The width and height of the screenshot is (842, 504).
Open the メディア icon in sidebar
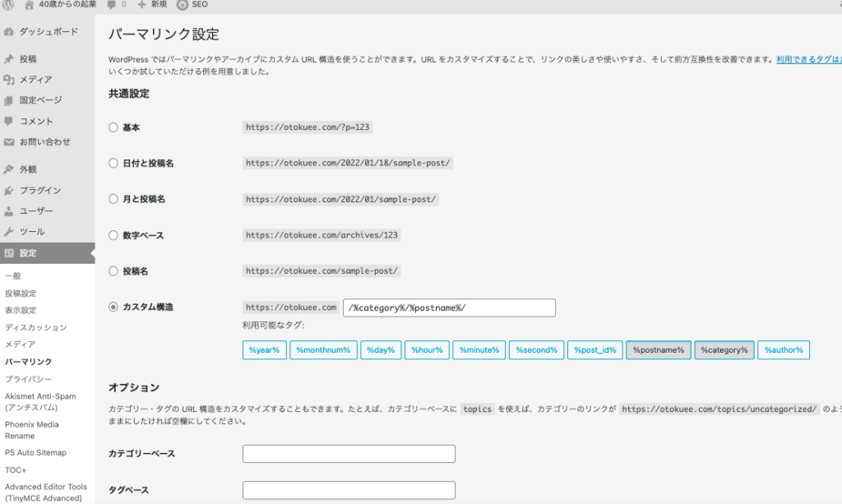9,80
